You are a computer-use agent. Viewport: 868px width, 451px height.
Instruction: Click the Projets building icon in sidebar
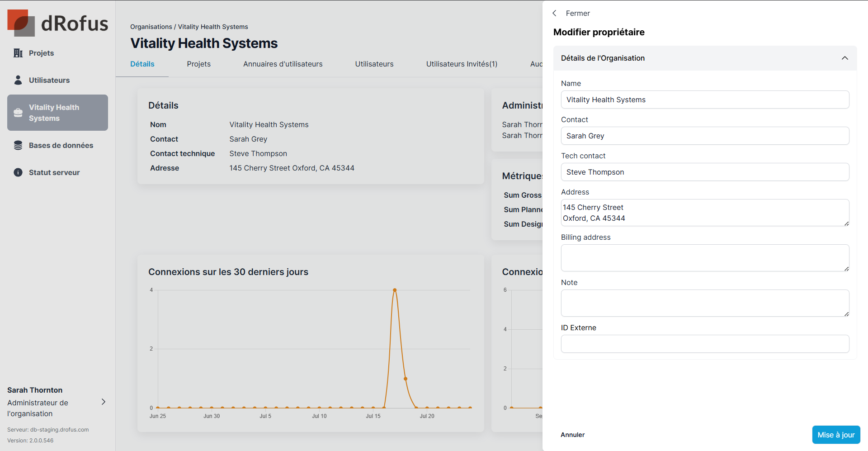click(x=18, y=53)
